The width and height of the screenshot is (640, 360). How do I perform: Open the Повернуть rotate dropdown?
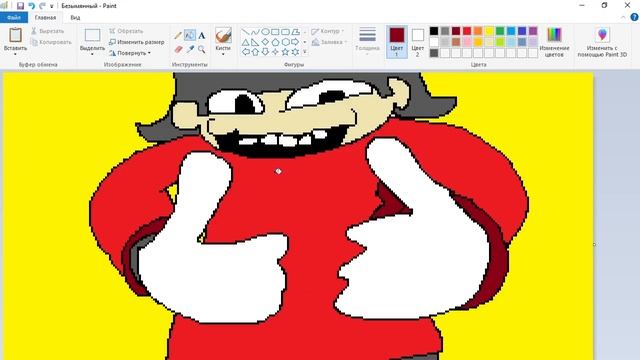pyautogui.click(x=130, y=53)
